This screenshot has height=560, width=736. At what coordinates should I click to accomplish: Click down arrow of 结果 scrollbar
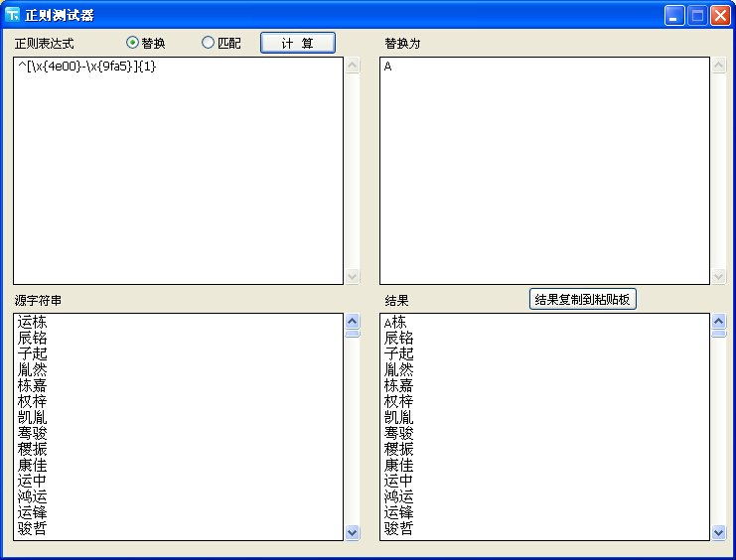(x=719, y=533)
